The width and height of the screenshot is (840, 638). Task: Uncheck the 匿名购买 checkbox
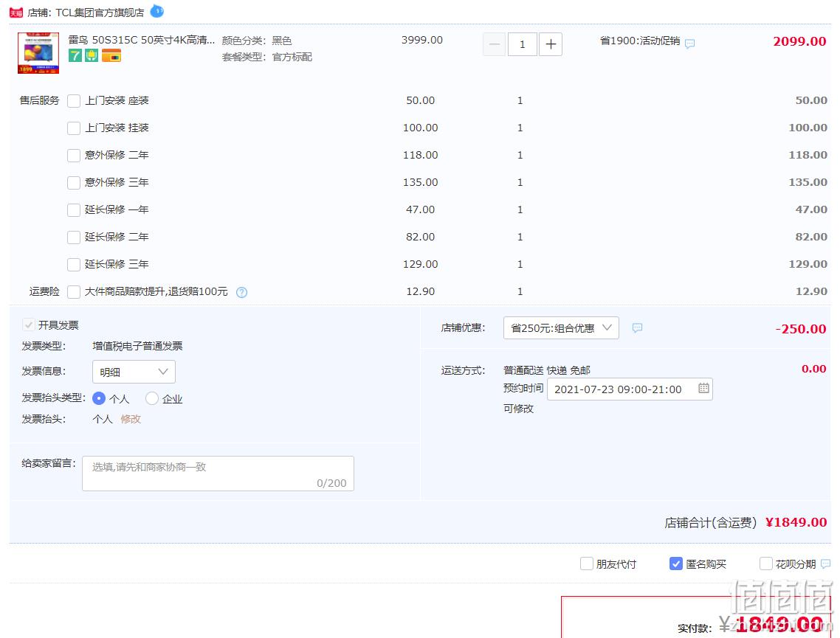676,564
